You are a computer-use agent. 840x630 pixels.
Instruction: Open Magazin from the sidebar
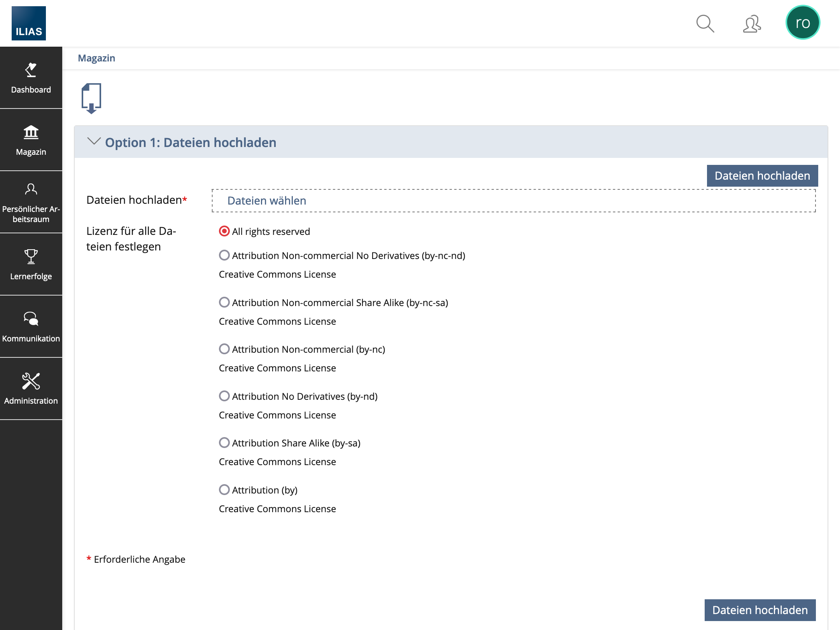[31, 140]
